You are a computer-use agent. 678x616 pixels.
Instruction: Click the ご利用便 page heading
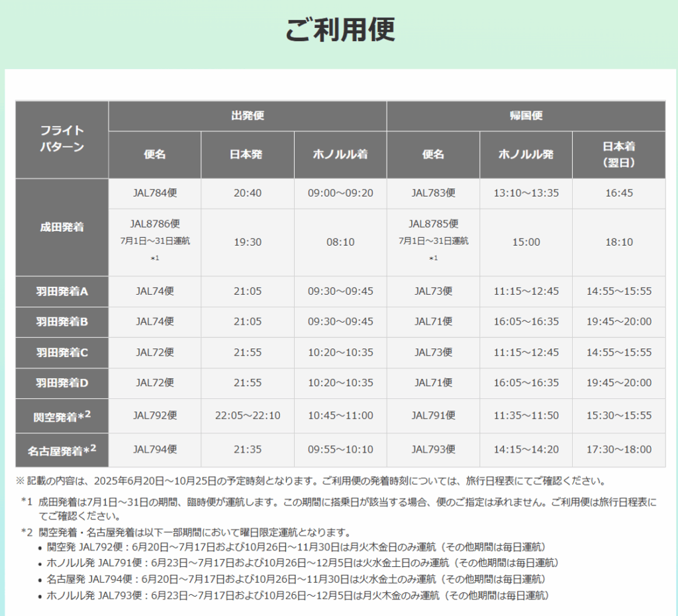pos(340,30)
